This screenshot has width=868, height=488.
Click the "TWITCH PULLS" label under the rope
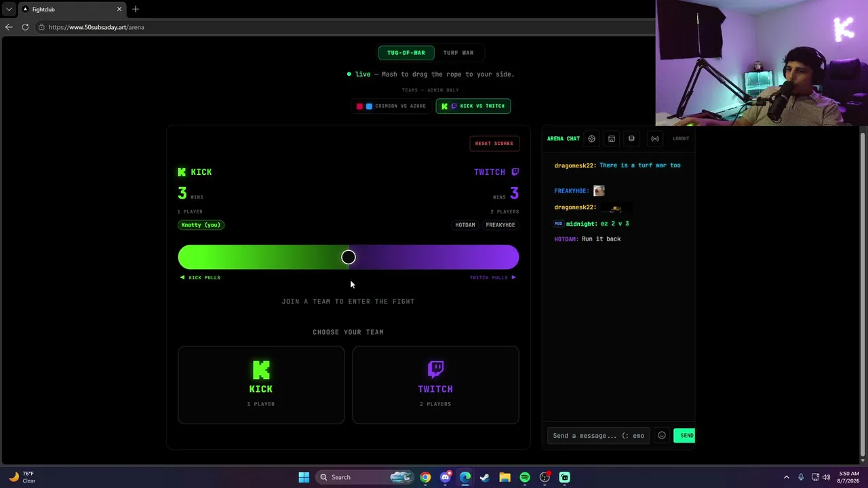pos(488,277)
